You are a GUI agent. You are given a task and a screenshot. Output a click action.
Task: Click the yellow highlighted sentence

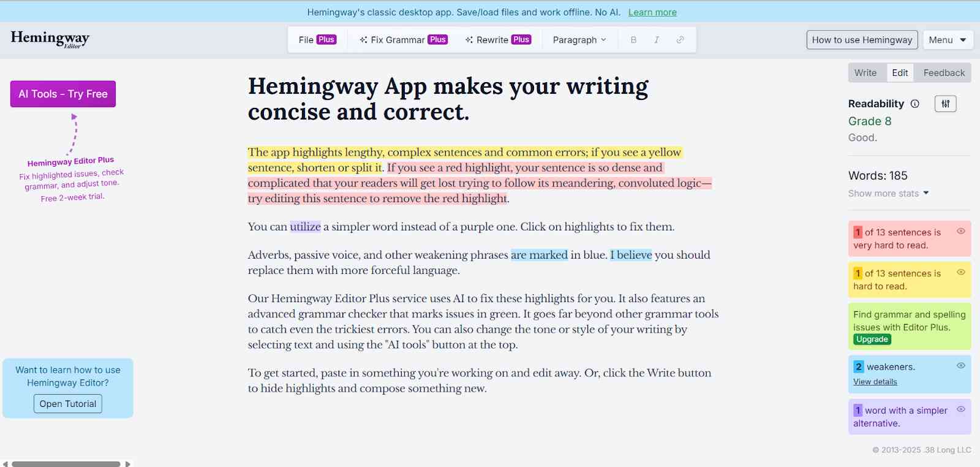pyautogui.click(x=465, y=160)
